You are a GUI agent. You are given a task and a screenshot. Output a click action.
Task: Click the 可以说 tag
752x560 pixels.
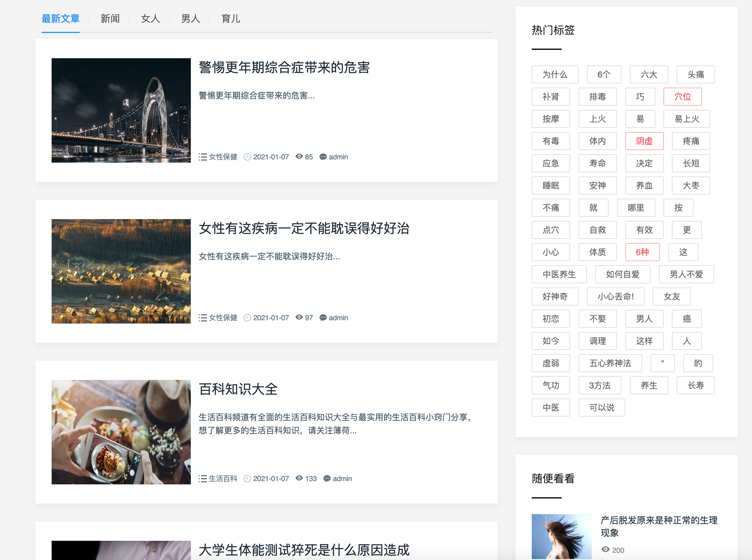[x=602, y=408]
